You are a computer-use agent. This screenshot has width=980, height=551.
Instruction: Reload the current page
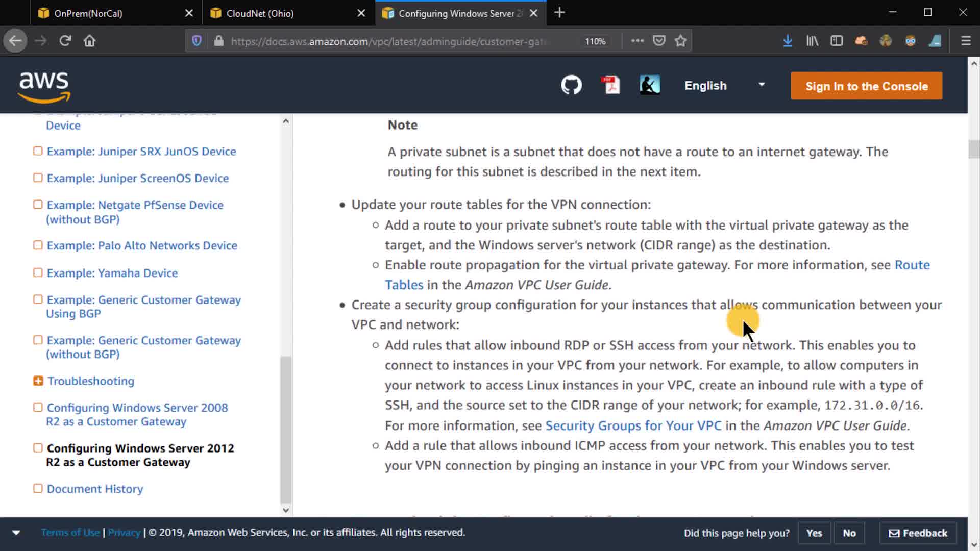pos(65,41)
